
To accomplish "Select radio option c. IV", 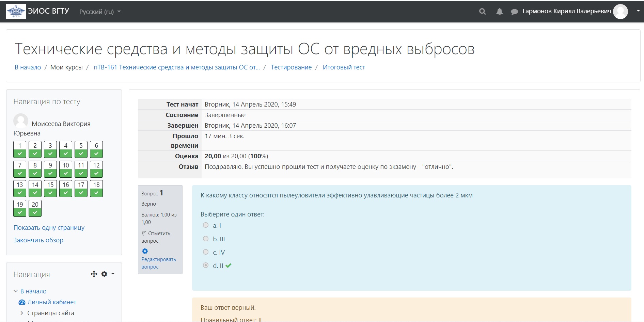I will (x=206, y=252).
